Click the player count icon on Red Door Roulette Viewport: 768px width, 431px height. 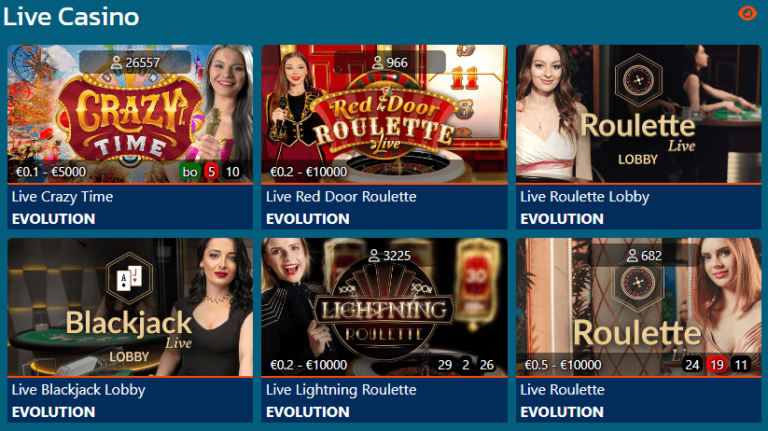[377, 63]
